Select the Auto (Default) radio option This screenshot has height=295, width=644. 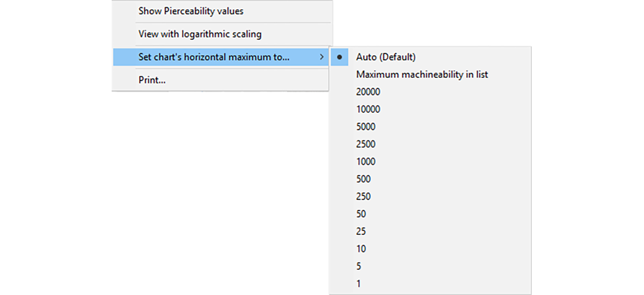[431, 57]
